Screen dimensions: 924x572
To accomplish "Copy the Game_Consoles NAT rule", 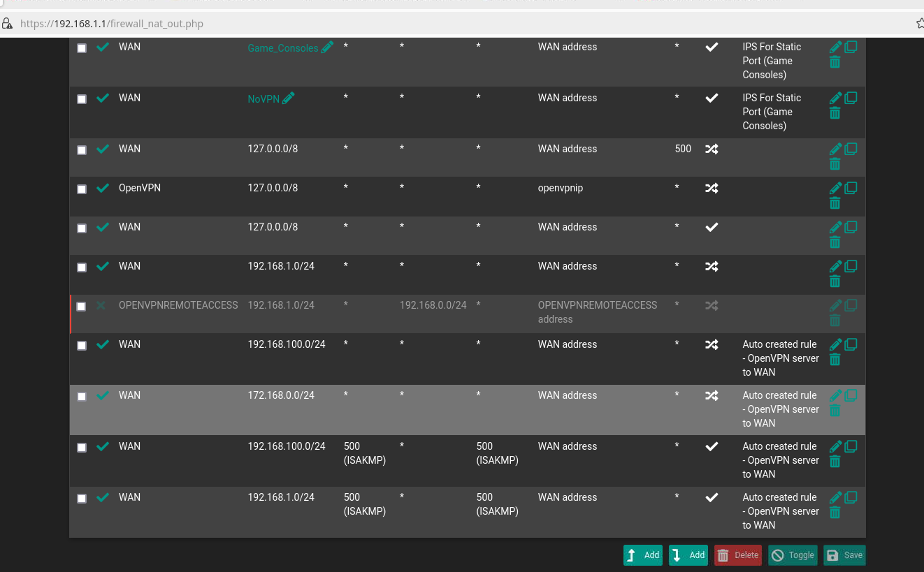I will pos(851,47).
